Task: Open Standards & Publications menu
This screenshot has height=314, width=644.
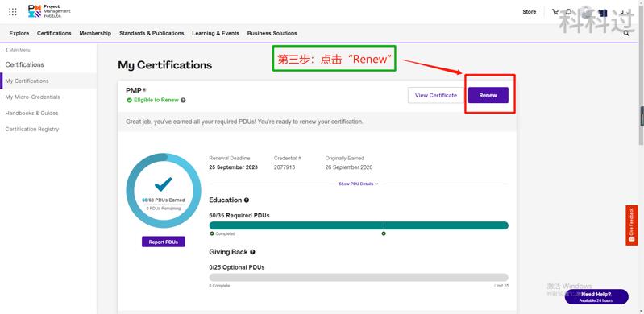Action: tap(152, 33)
